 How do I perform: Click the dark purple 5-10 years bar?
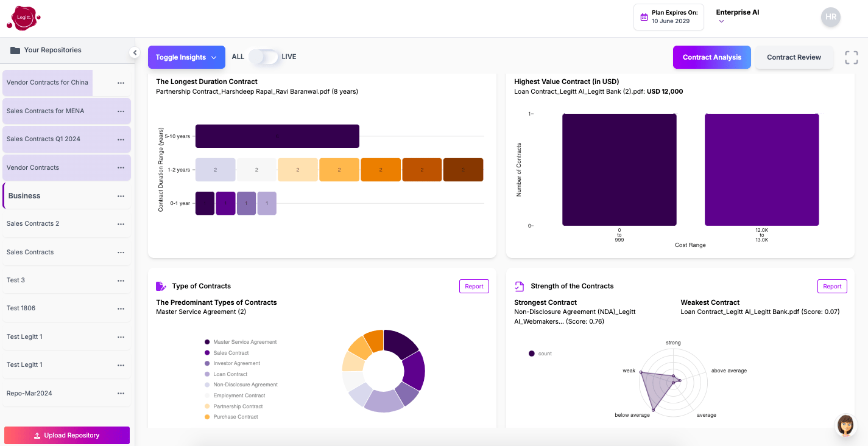(x=277, y=136)
